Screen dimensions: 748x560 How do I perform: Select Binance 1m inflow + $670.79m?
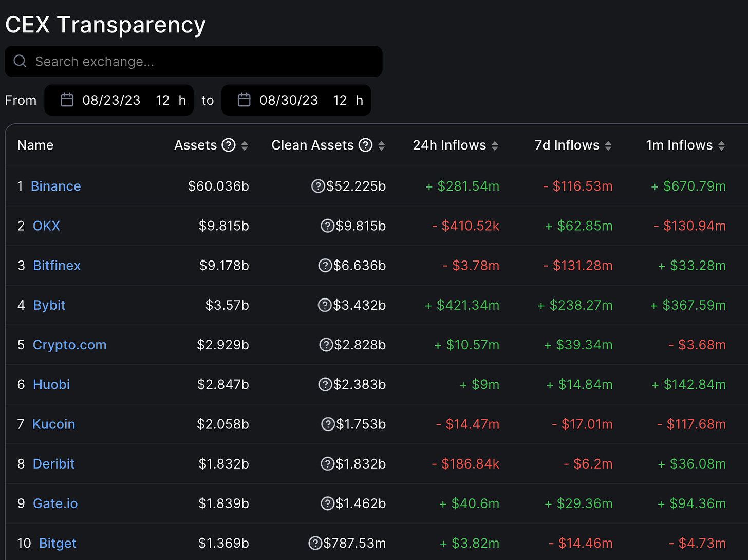[x=688, y=186]
